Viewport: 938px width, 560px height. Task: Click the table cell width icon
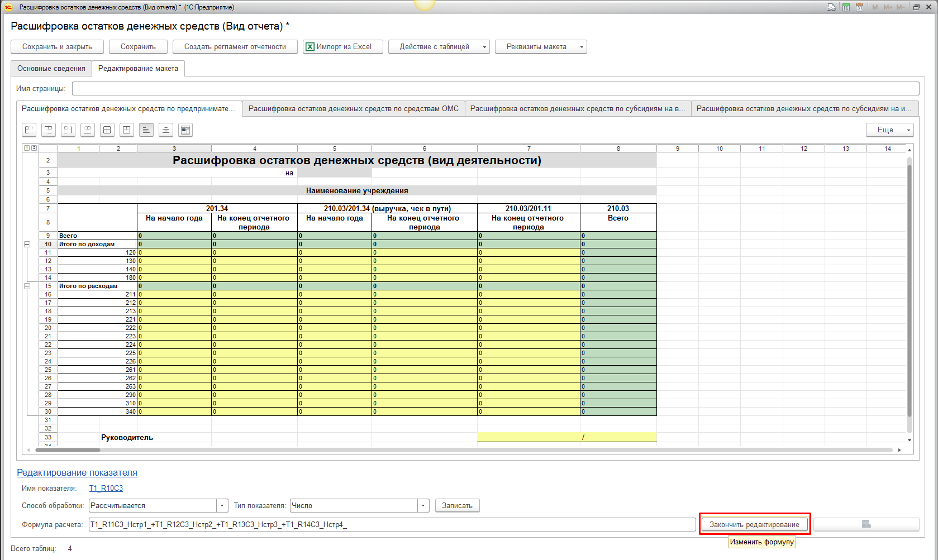[x=185, y=130]
